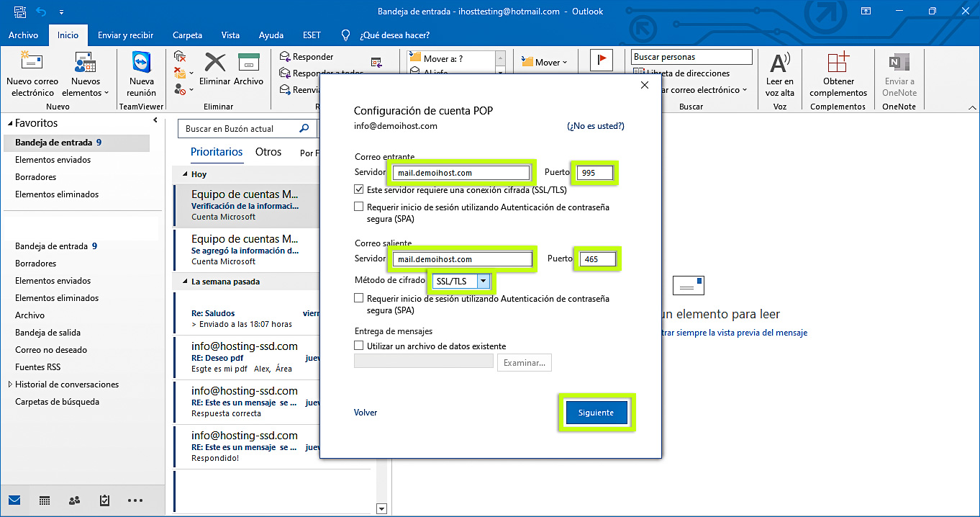Open the RE: Deseo pdf message
Screen dimensions: 980x517
(246, 357)
